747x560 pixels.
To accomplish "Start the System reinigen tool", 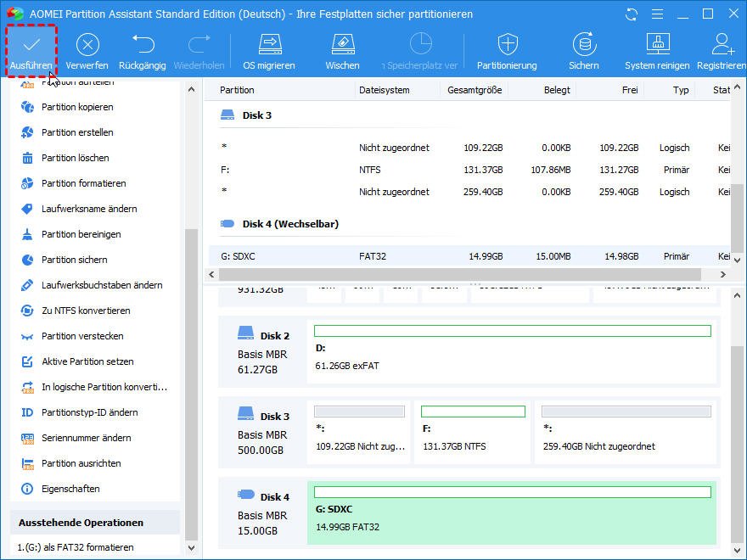I will pos(657,50).
